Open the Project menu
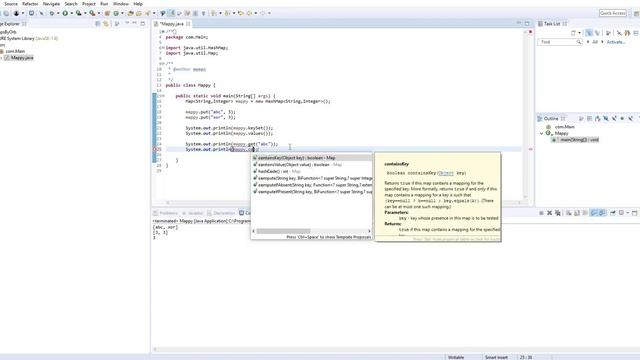The height and width of the screenshot is (360, 640). [89, 4]
